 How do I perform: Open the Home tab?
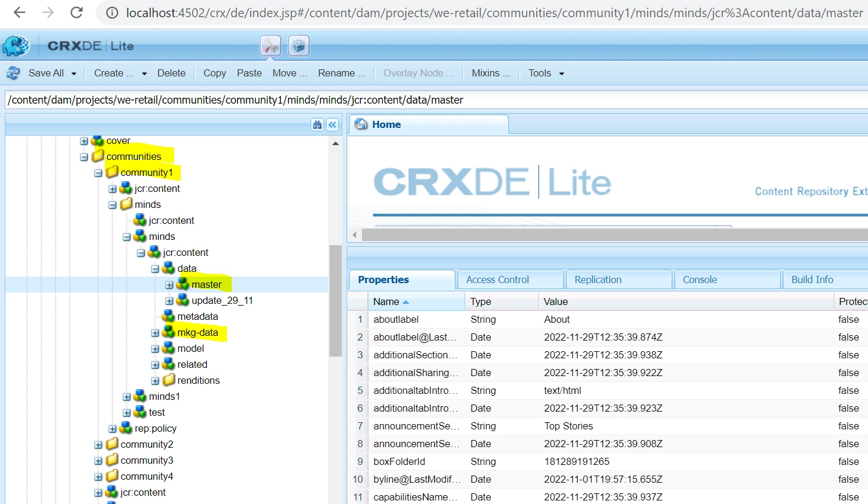pyautogui.click(x=428, y=124)
